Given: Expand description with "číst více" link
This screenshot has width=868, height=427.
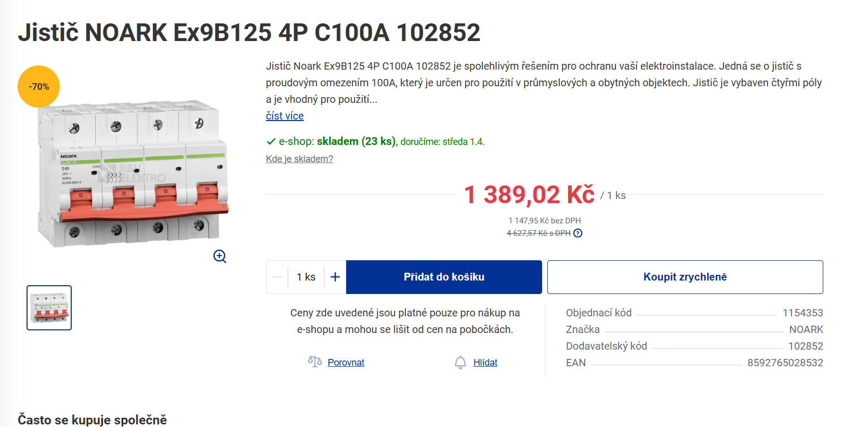Looking at the screenshot, I should (285, 116).
